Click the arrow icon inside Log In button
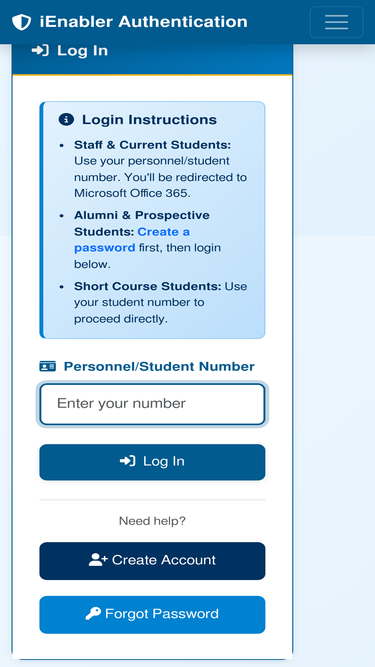 [x=128, y=461]
